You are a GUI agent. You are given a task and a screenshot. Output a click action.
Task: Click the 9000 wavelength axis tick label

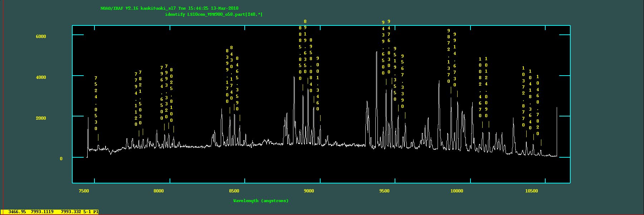click(309, 191)
